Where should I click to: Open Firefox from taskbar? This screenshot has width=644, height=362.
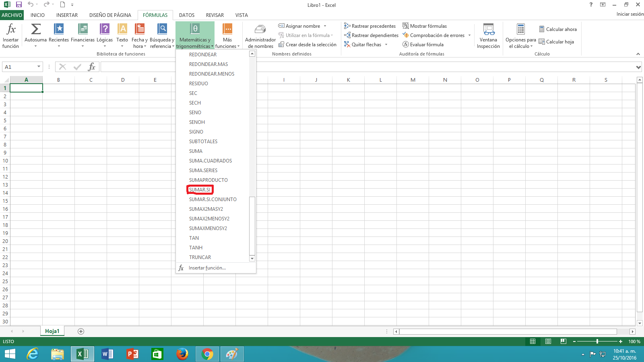tap(182, 354)
